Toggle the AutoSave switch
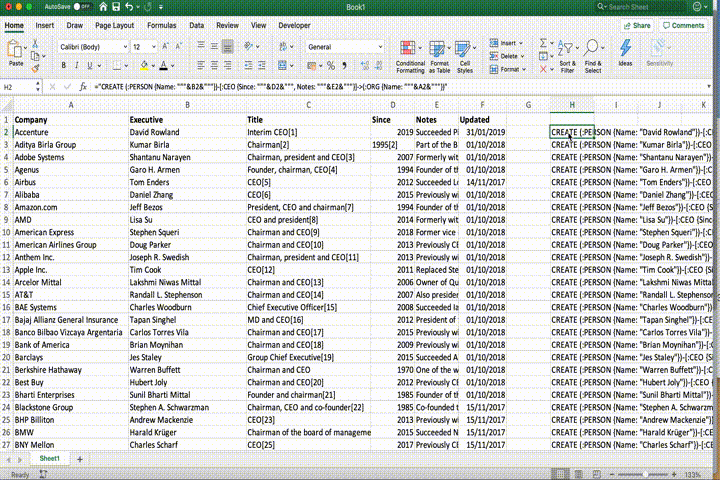 (82, 7)
